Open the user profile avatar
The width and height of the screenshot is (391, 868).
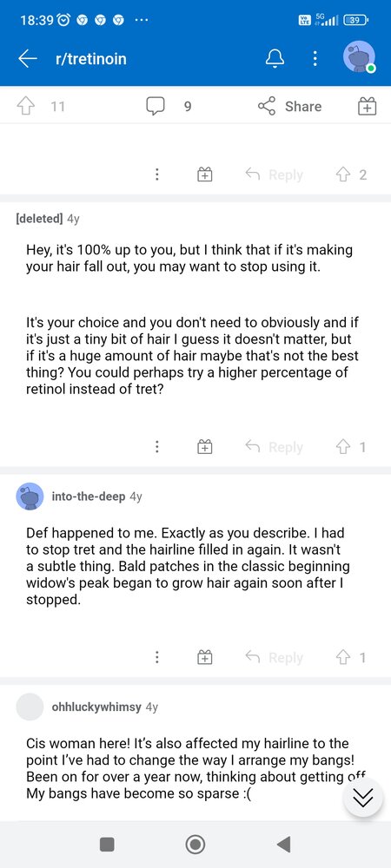360,57
